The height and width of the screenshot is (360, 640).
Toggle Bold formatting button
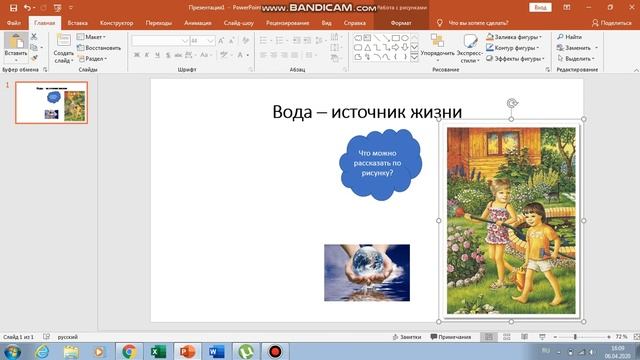pyautogui.click(x=137, y=55)
